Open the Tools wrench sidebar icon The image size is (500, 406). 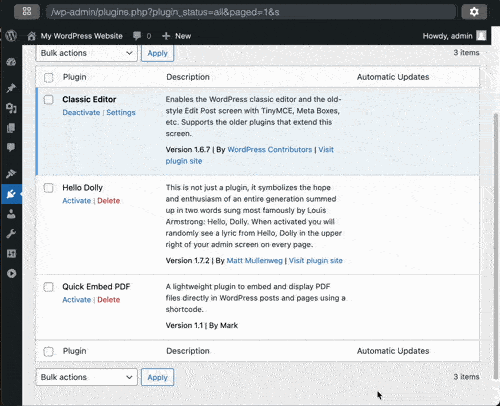(11, 234)
